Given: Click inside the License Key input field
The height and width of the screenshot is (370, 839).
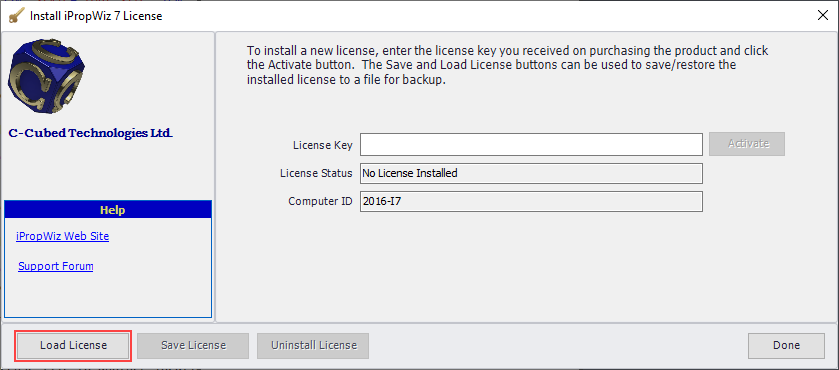Looking at the screenshot, I should (531, 145).
